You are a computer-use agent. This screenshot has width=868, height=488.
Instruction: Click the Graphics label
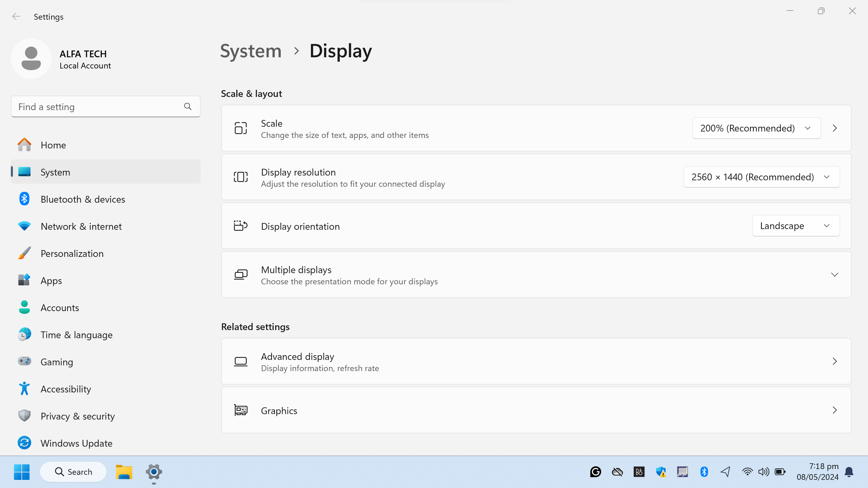[279, 410]
